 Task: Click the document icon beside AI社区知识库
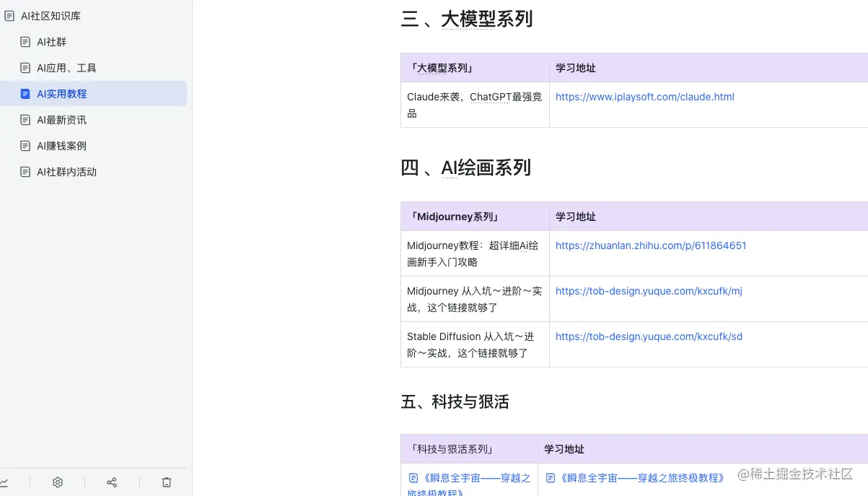[9, 16]
